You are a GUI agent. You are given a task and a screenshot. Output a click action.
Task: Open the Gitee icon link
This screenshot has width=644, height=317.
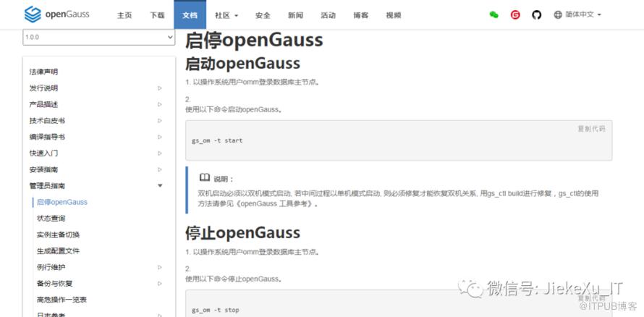pos(515,14)
